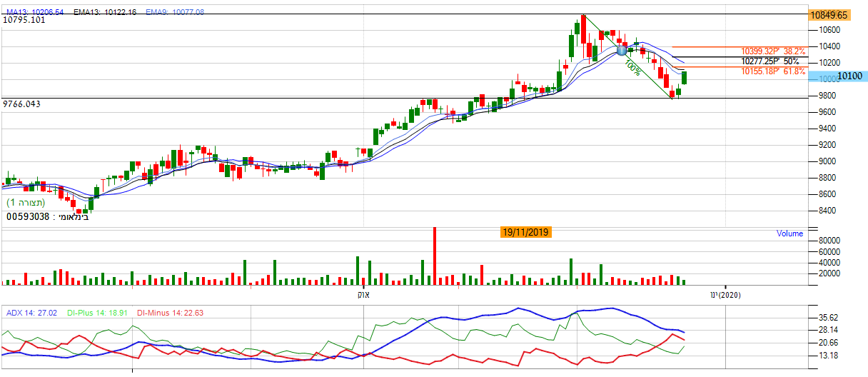Click the 10795.101 horizontal line label
This screenshot has height=377, width=868.
[24, 20]
